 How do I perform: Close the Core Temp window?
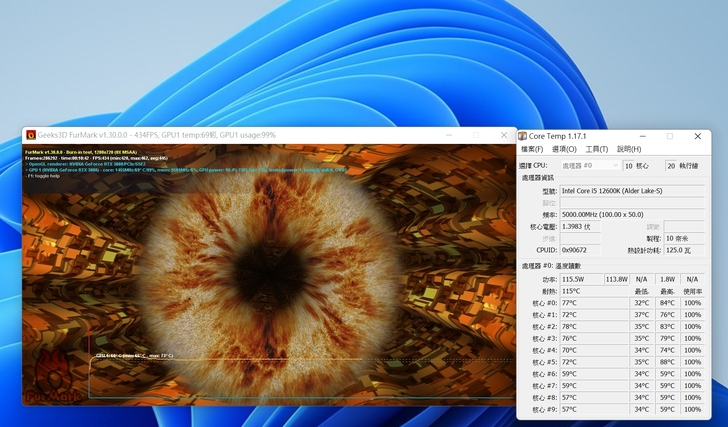tap(697, 135)
